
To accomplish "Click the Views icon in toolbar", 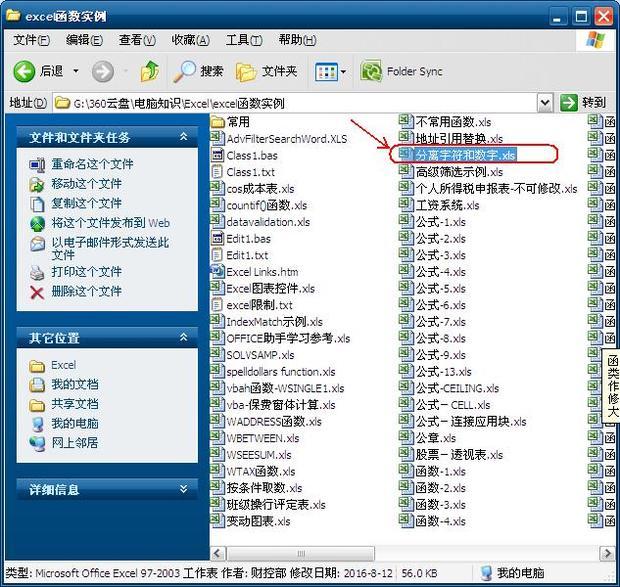I will coord(326,72).
